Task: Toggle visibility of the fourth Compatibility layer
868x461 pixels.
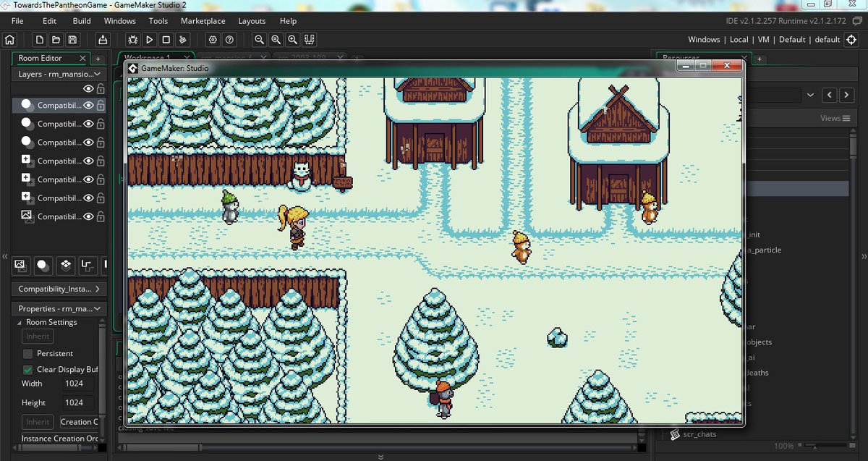Action: (x=89, y=161)
